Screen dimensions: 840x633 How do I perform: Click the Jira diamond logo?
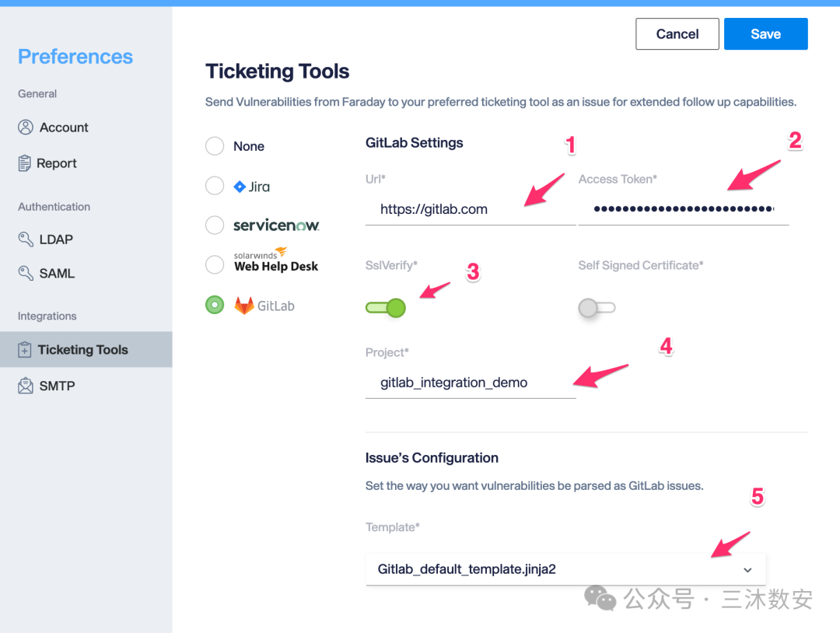pyautogui.click(x=240, y=187)
